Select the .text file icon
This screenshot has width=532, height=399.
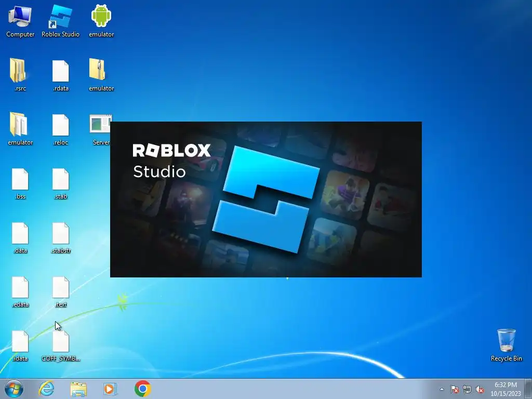(x=61, y=291)
